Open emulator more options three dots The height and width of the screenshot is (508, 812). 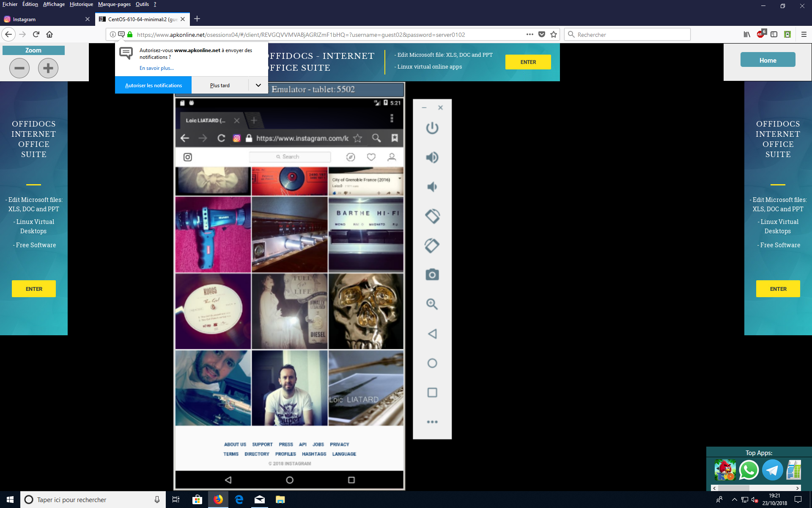[432, 422]
